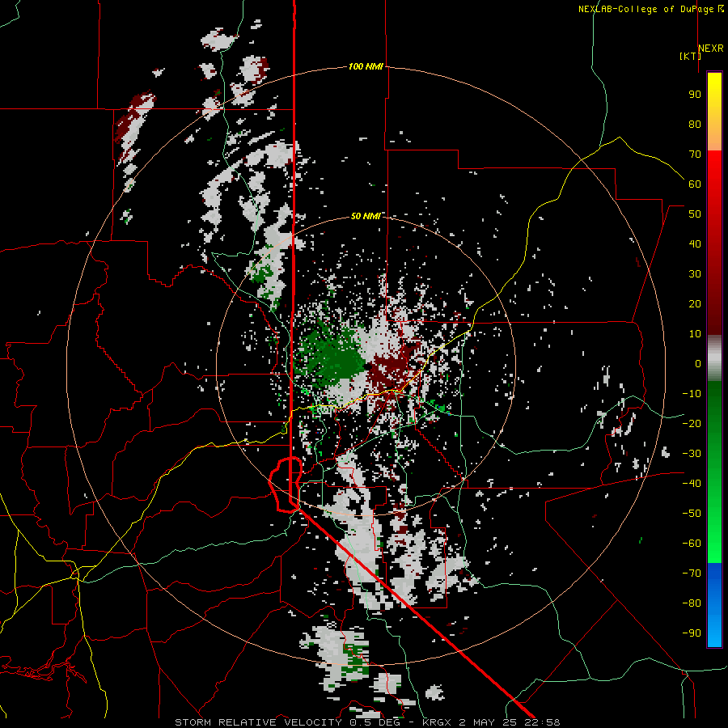
Task: Click the -60 value on velocity scale
Action: coord(692,544)
